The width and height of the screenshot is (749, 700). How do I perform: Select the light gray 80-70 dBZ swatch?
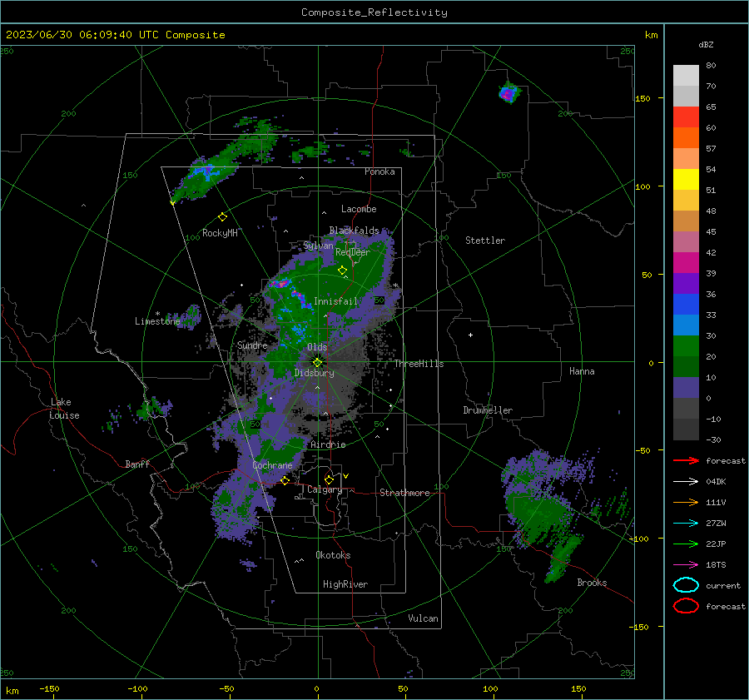pyautogui.click(x=686, y=75)
